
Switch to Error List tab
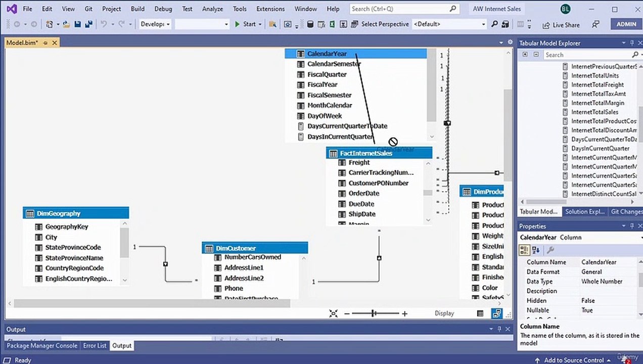(95, 346)
